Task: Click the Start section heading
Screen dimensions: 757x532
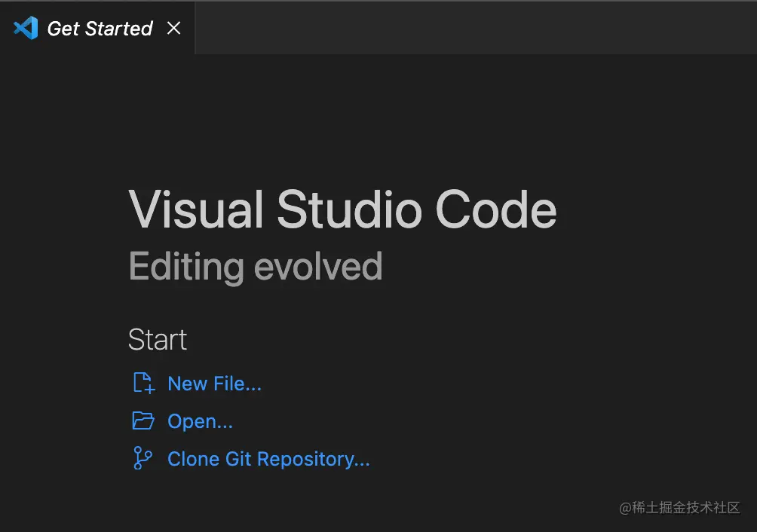Action: click(158, 340)
